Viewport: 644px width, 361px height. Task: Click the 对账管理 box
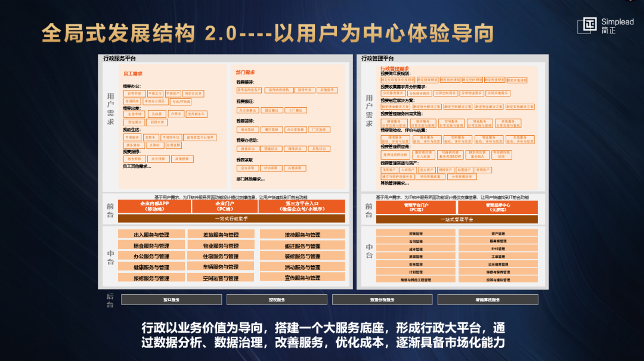tap(416, 234)
